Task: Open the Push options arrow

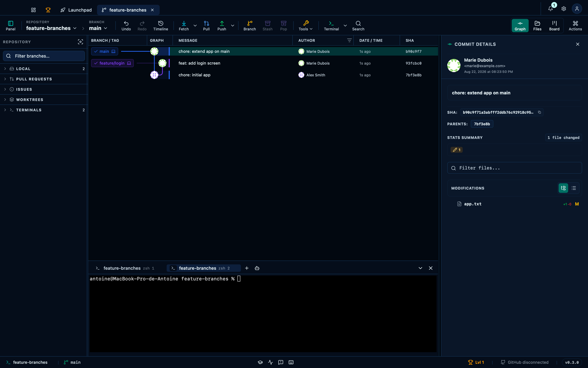Action: click(x=232, y=26)
